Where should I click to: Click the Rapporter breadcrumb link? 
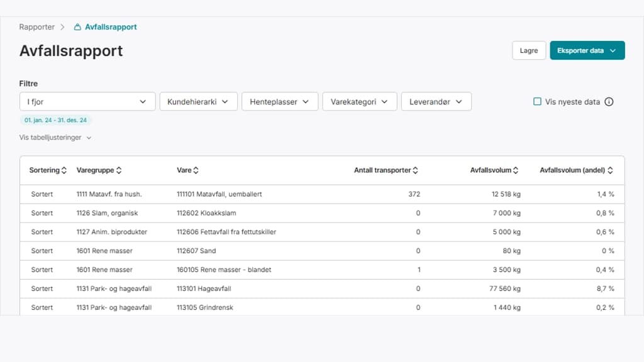pyautogui.click(x=36, y=27)
